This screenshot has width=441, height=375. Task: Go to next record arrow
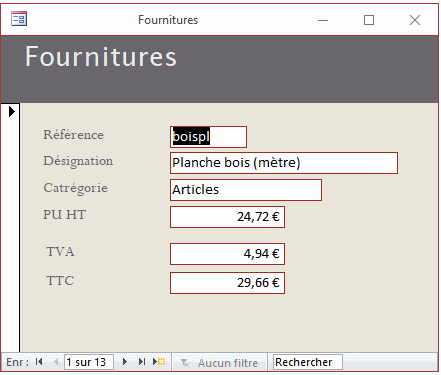tap(125, 362)
